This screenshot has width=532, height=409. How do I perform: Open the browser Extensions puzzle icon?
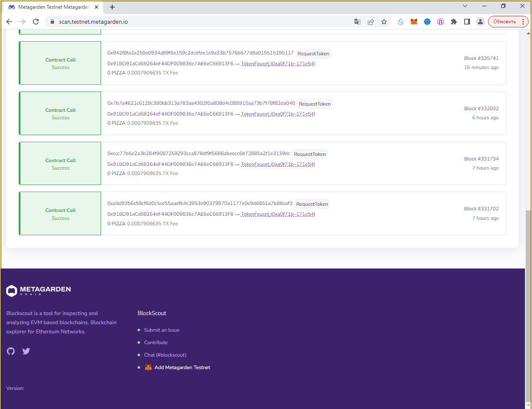pos(454,22)
